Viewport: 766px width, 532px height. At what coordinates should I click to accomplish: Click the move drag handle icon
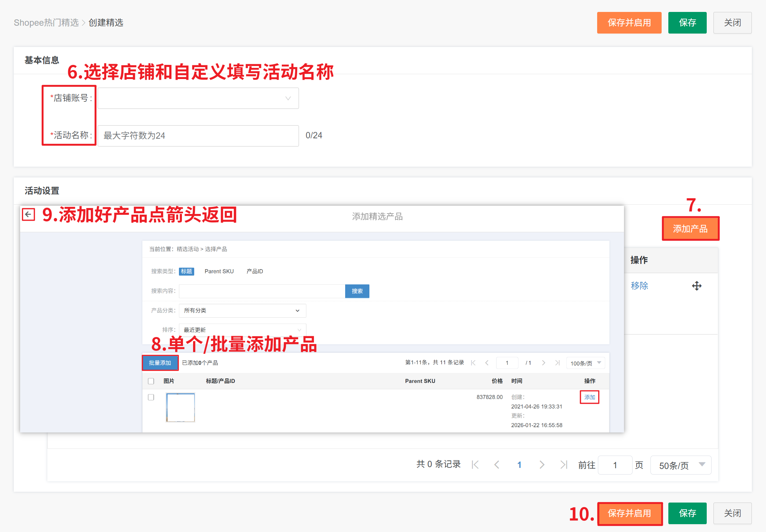696,286
